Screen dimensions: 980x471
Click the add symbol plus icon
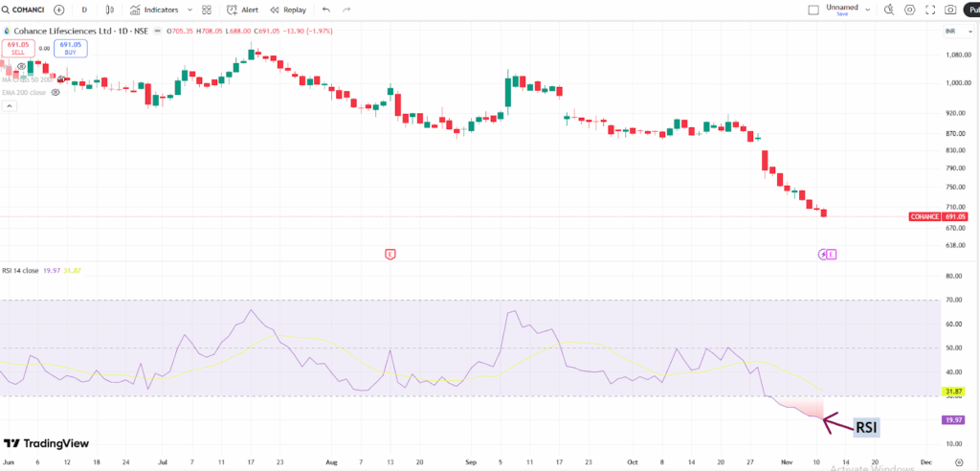(x=59, y=10)
